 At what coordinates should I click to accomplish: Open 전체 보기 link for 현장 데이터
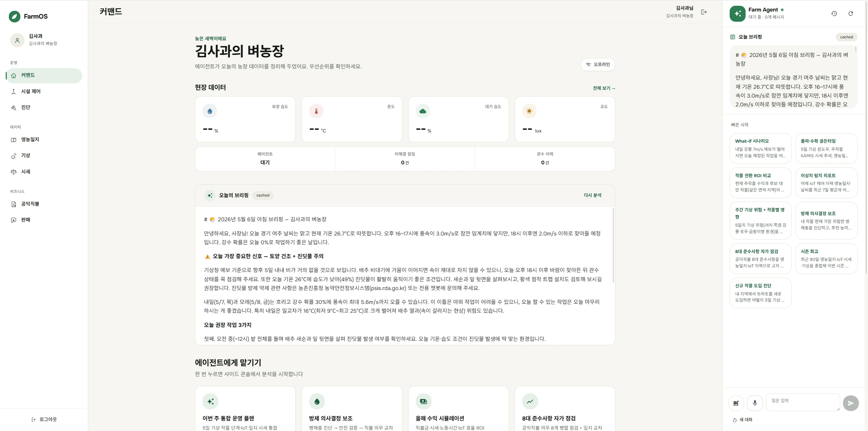pyautogui.click(x=604, y=88)
